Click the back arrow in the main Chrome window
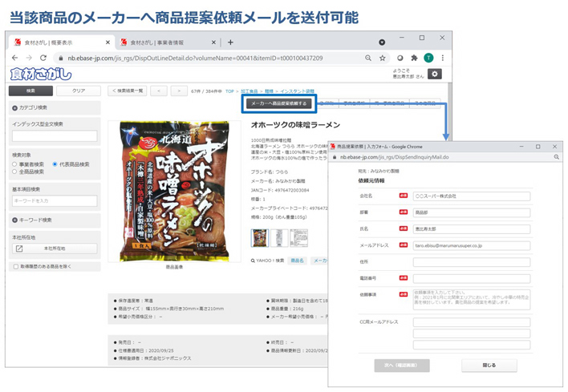Screen dimensions: 568x392 [x=15, y=58]
